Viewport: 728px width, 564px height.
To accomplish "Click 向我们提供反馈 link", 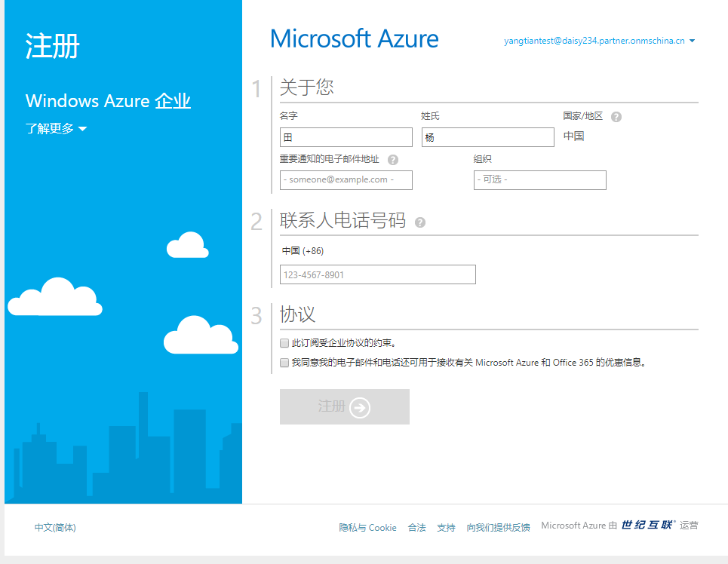I will [498, 528].
